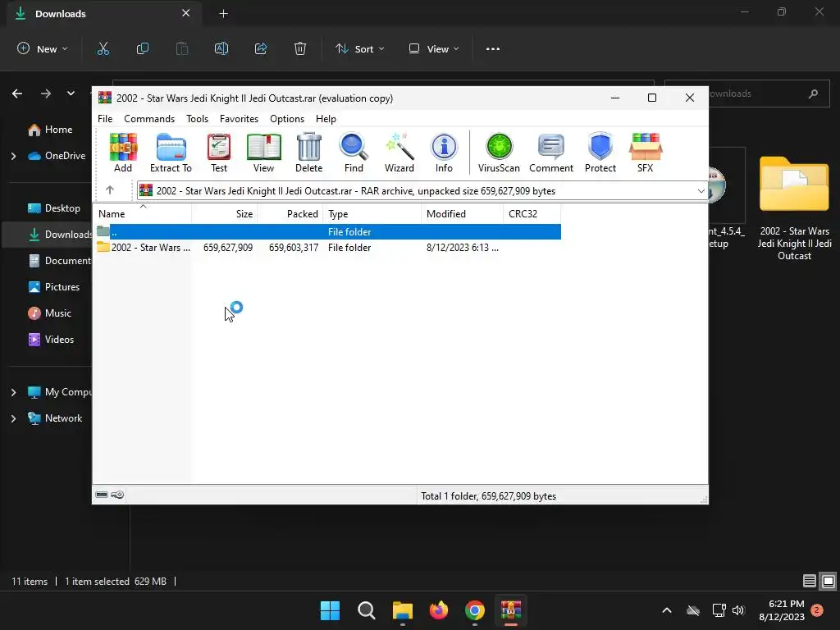Open Explorer's See more ellipsis menu

tap(493, 48)
